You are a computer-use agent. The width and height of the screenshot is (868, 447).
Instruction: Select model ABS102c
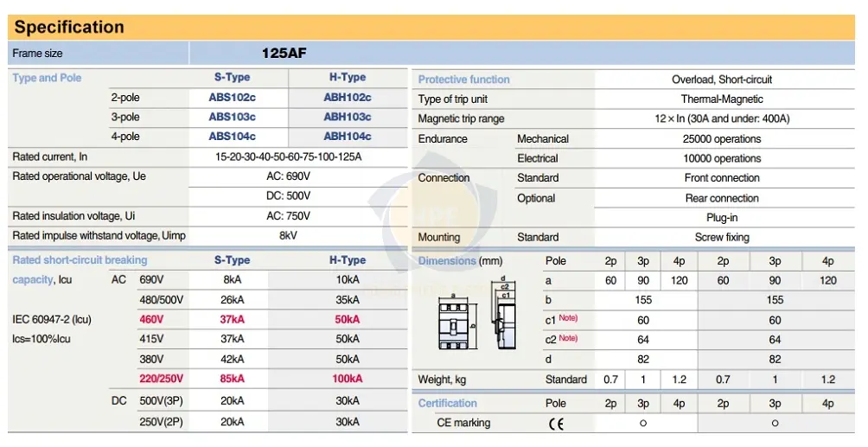pos(232,98)
